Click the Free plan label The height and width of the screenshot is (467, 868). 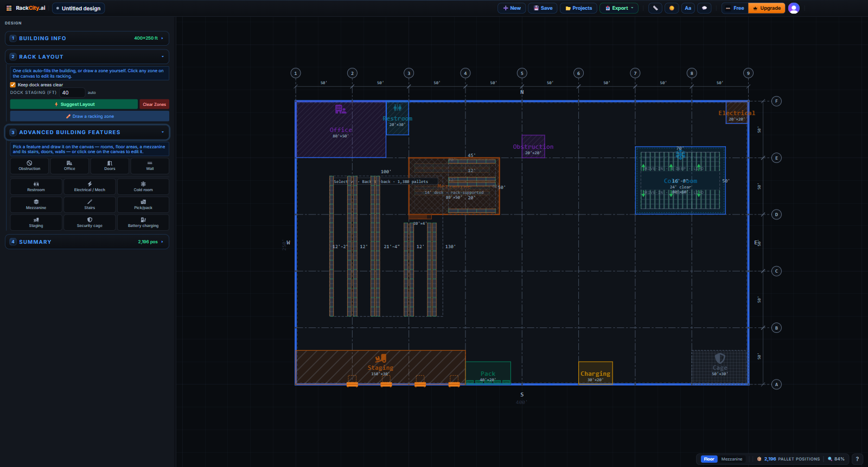735,8
